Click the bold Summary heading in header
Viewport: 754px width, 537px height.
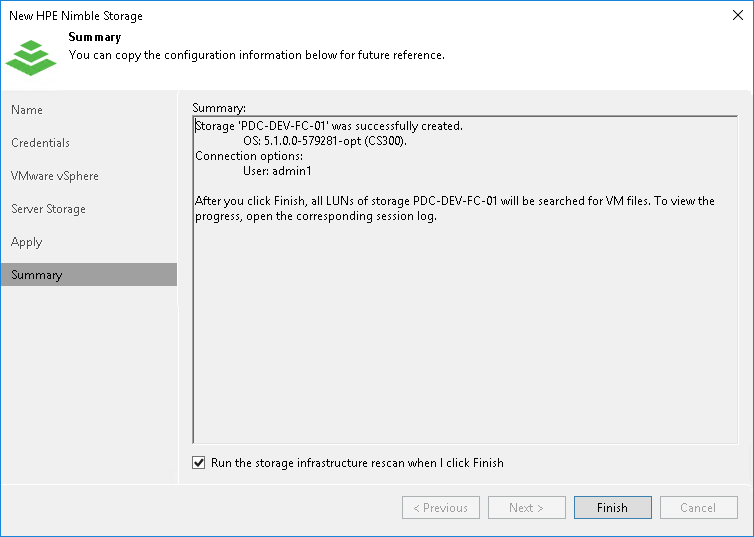(x=95, y=38)
